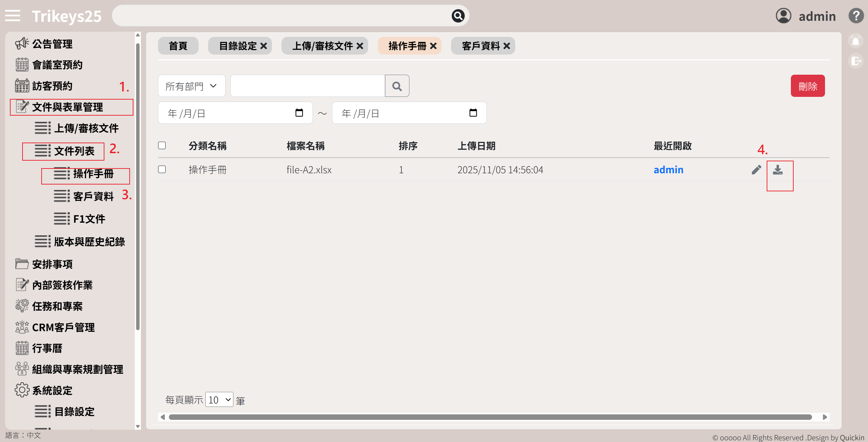868x442 pixels.
Task: Click the search magnifier in top bar
Action: pyautogui.click(x=458, y=16)
